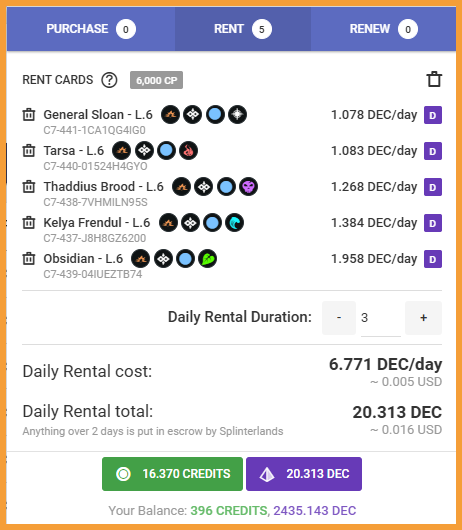Click earth leaf icon on Obsidian row

207,259
